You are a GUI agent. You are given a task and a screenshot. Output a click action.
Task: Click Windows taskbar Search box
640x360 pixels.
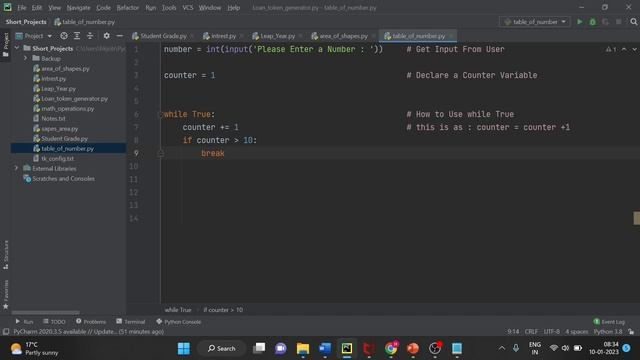tap(221, 349)
